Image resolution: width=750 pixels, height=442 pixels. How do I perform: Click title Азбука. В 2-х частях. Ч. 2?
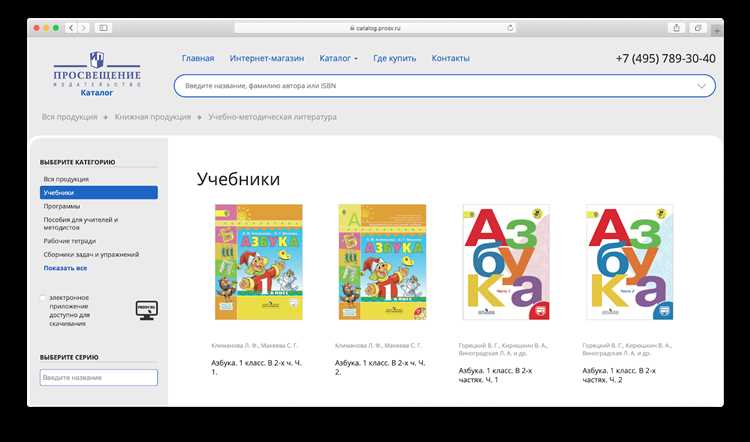pos(619,375)
